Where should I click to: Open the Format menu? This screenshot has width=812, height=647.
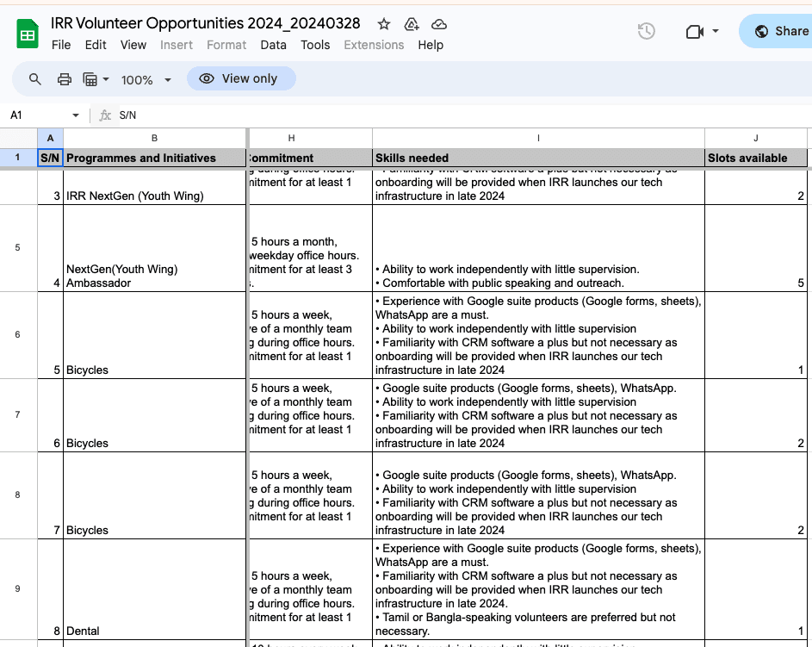click(226, 45)
